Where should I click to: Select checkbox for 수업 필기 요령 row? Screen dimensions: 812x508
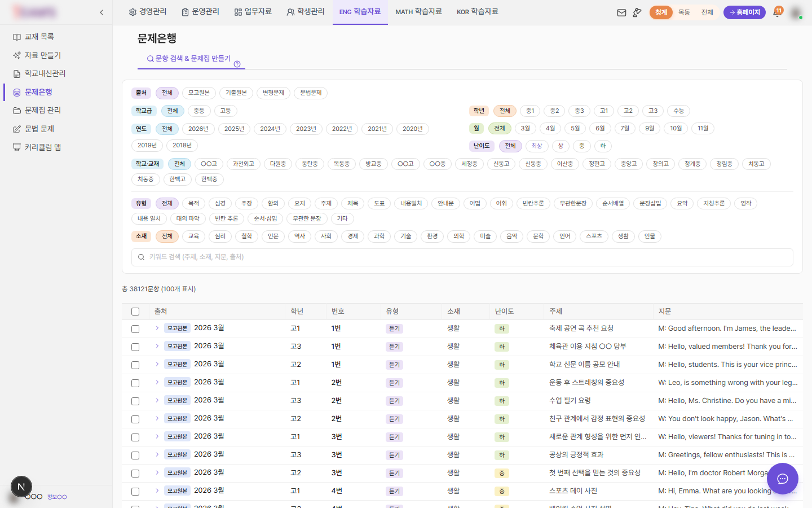click(135, 401)
